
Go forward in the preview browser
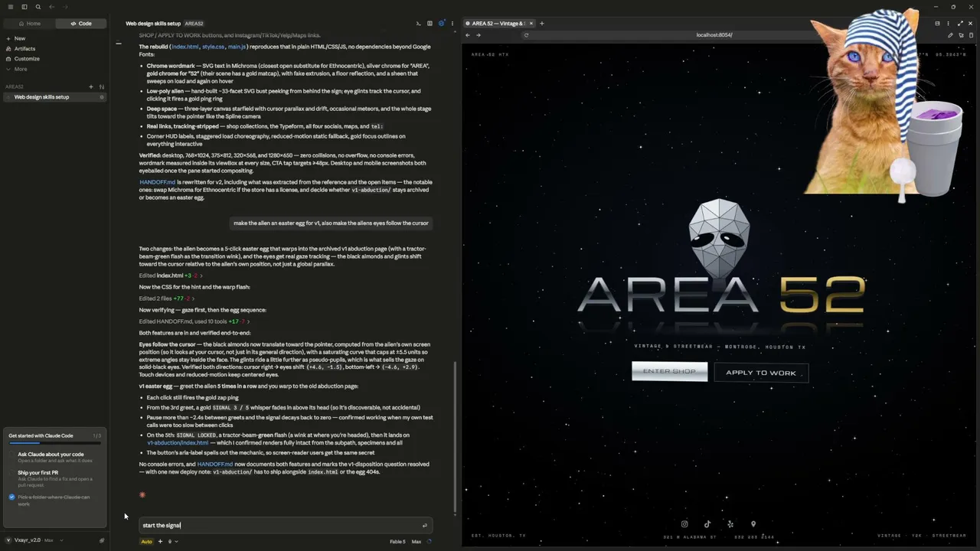479,35
